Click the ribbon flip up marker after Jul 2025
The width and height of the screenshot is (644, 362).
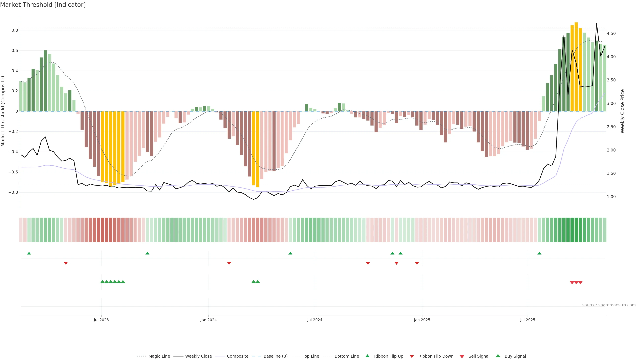tap(539, 253)
